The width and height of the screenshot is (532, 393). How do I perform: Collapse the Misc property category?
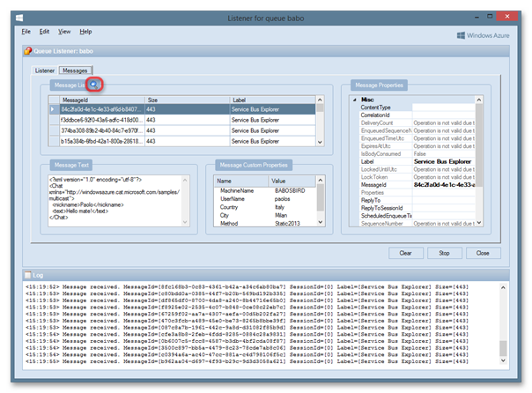point(355,100)
